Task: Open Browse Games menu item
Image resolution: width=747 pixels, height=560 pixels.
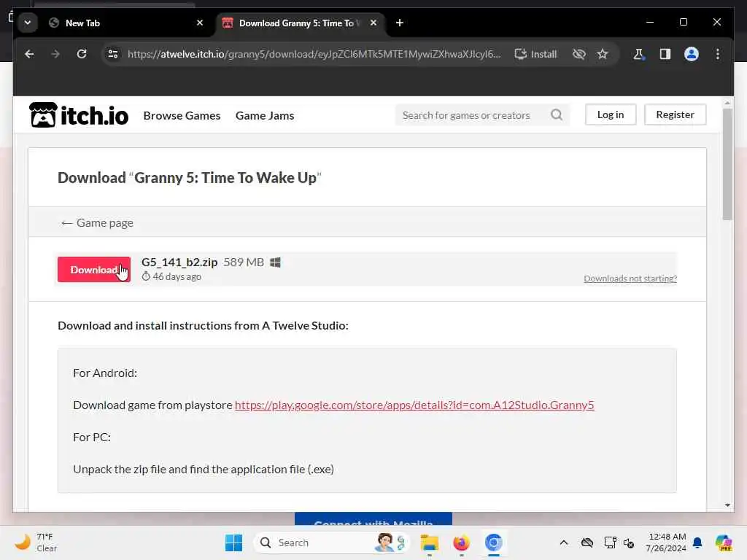Action: (x=182, y=116)
